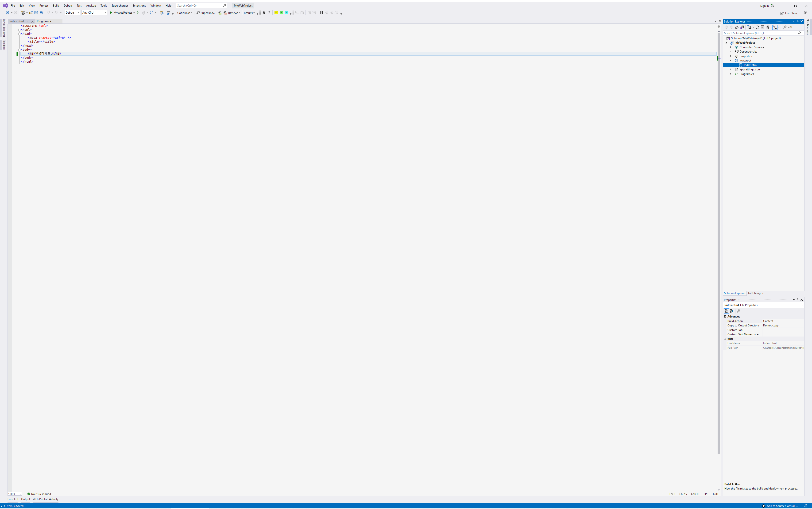Sort properties alphabetically
812x509 pixels.
tap(731, 311)
